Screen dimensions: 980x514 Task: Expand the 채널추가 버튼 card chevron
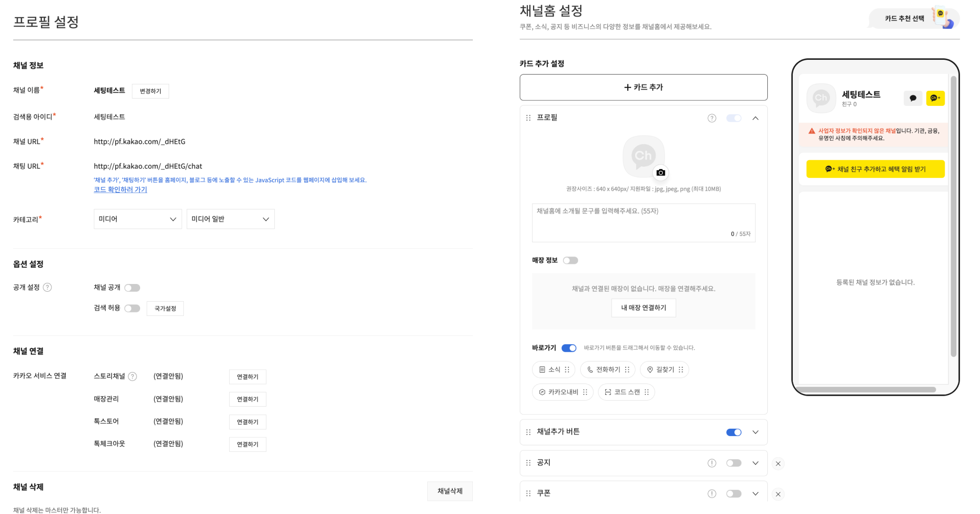click(x=756, y=432)
